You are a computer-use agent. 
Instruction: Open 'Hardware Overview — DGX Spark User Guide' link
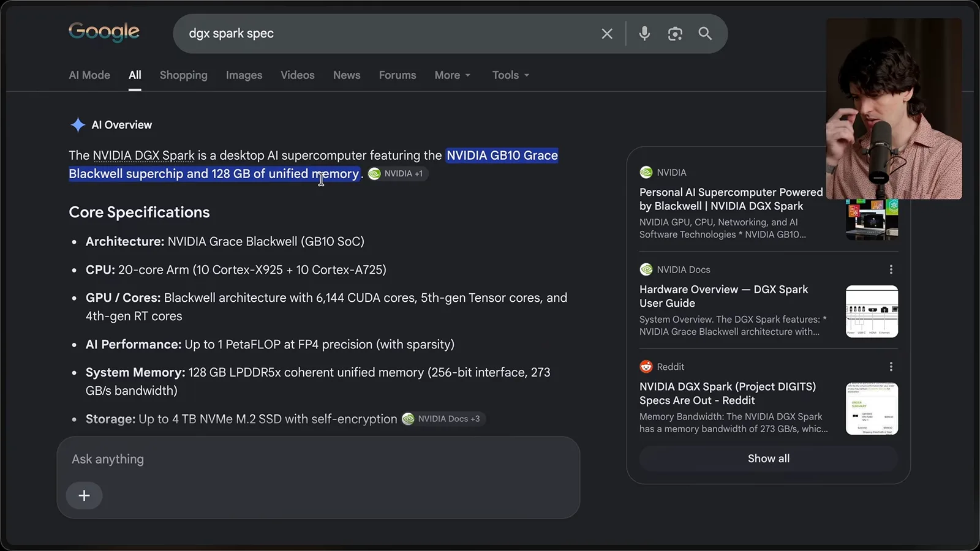pyautogui.click(x=723, y=296)
